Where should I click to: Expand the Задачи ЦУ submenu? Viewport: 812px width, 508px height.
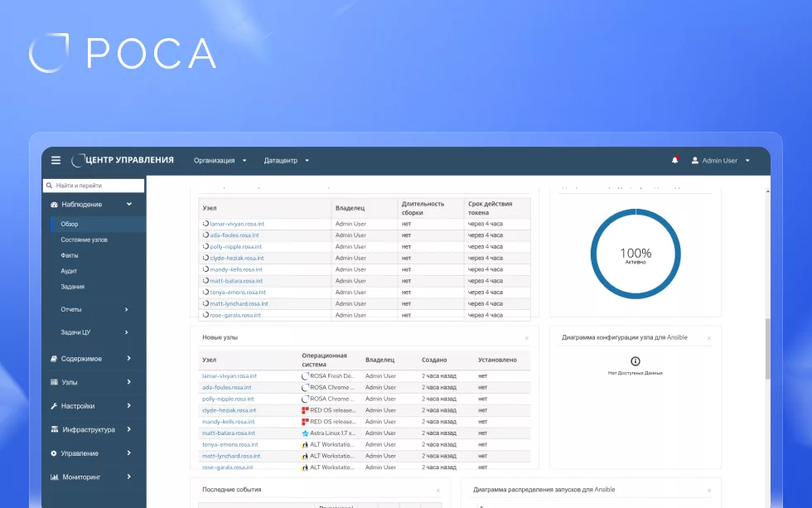(126, 332)
